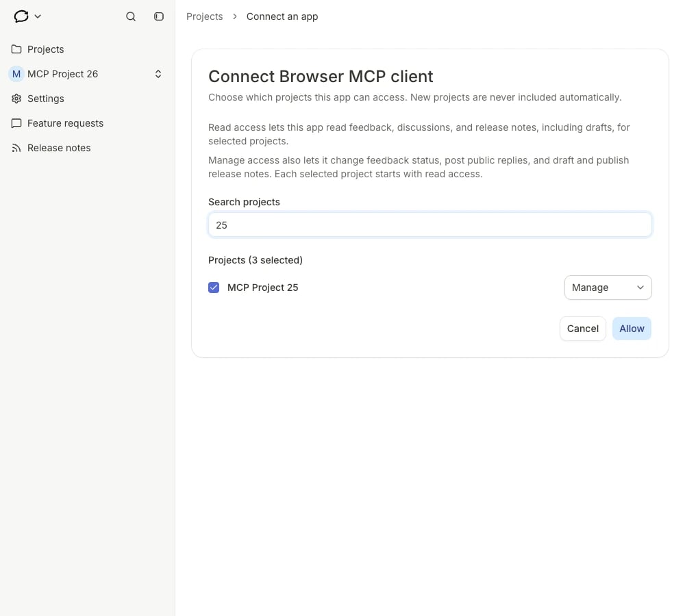Click the Settings gear icon
The image size is (685, 616).
click(16, 99)
